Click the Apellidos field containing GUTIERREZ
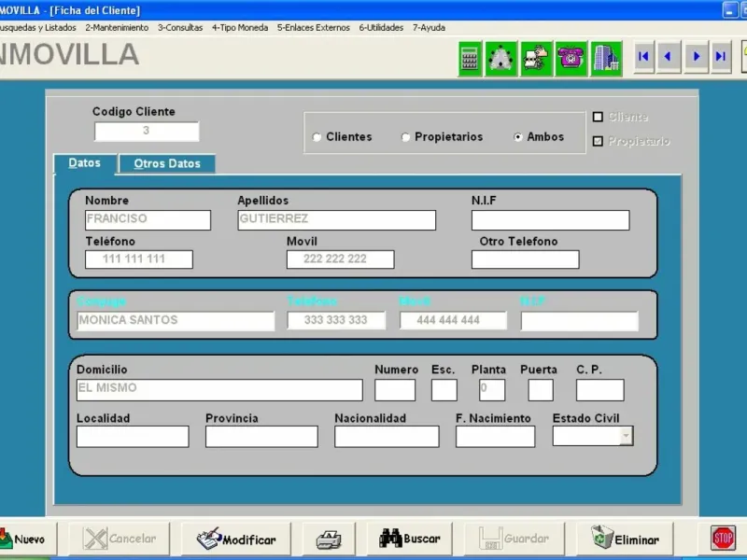This screenshot has height=560, width=747. [337, 220]
